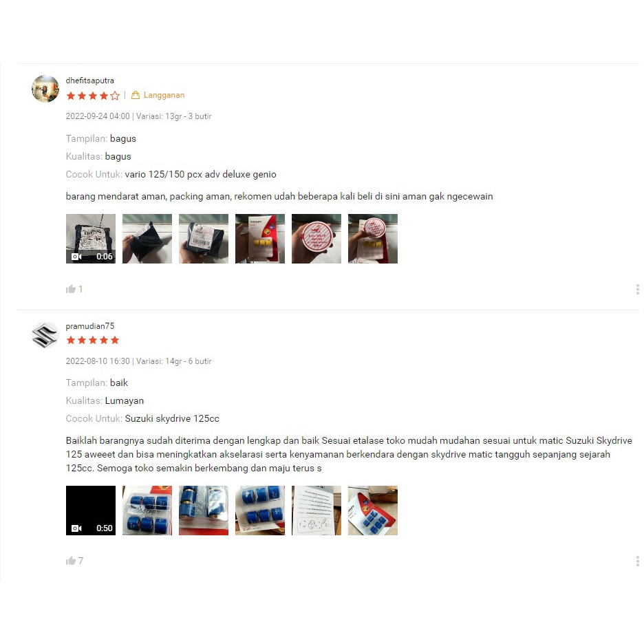The image size is (644, 644).
Task: View the instruction sheet photo in pramudian75's review
Action: pos(316,511)
